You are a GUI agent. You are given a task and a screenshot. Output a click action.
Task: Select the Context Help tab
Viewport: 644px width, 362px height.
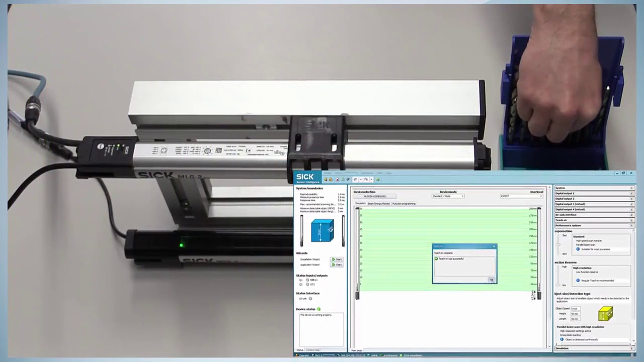[313, 350]
